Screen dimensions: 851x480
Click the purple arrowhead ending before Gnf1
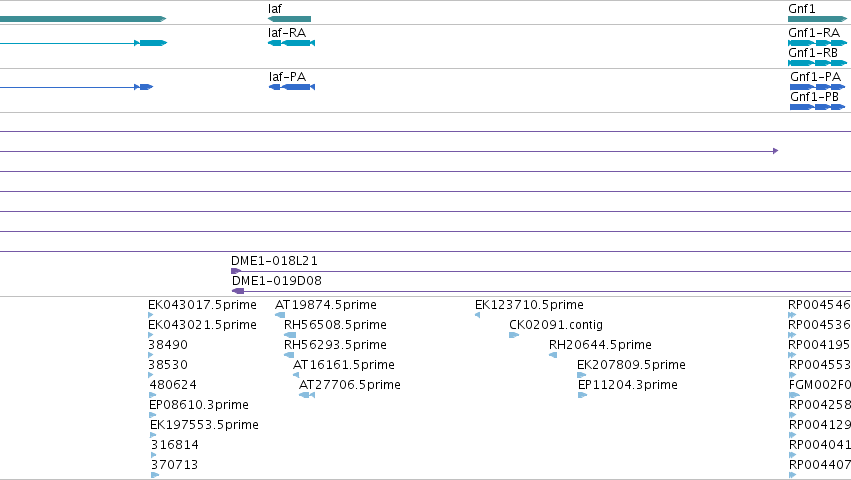coord(776,151)
